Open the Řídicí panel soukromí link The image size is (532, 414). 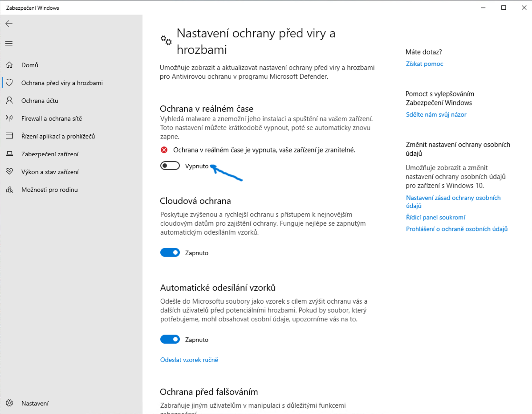click(x=435, y=217)
